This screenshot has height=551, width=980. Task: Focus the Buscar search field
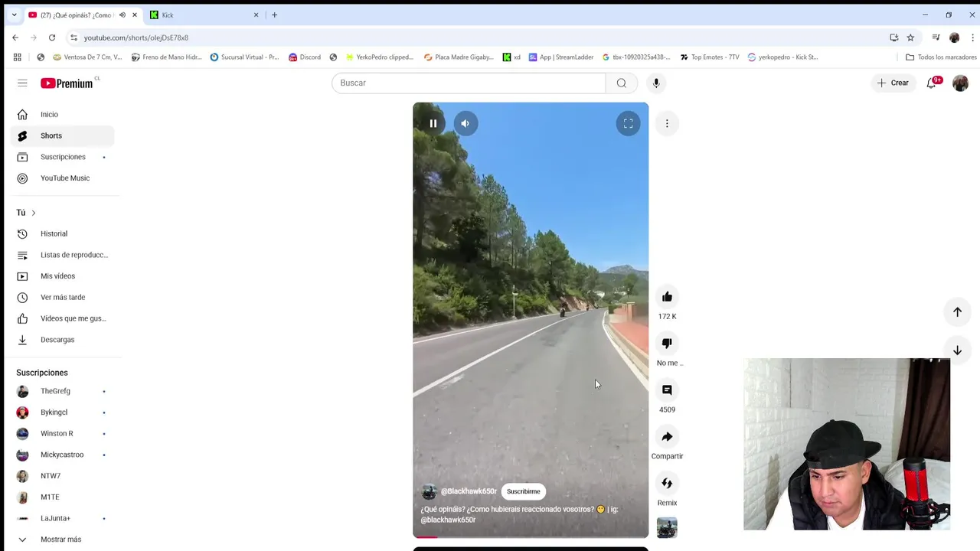(469, 83)
